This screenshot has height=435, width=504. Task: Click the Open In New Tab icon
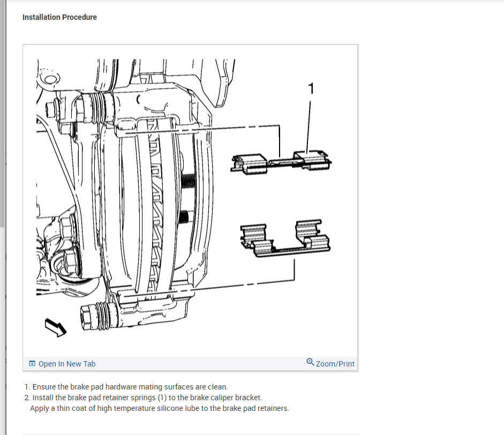[x=32, y=363]
